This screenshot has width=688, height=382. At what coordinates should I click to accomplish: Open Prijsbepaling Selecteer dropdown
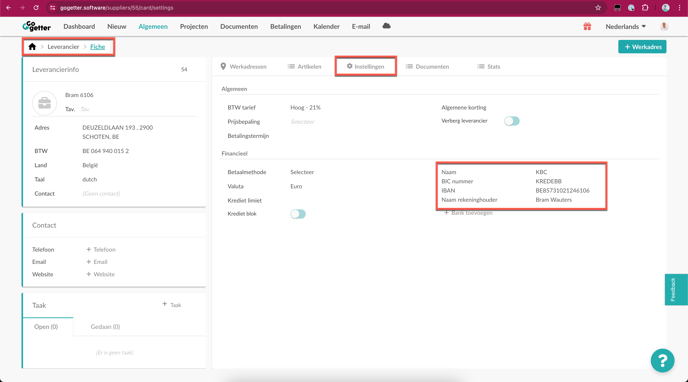[x=302, y=121]
